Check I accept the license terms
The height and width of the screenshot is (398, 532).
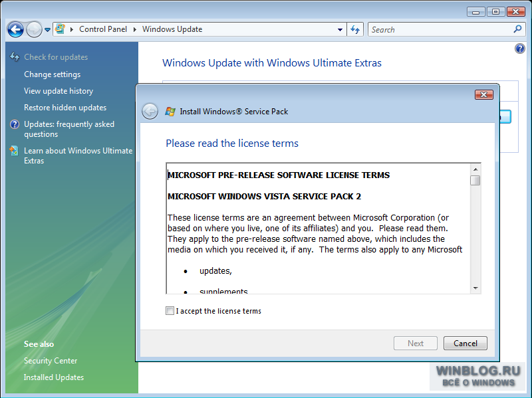coord(170,310)
